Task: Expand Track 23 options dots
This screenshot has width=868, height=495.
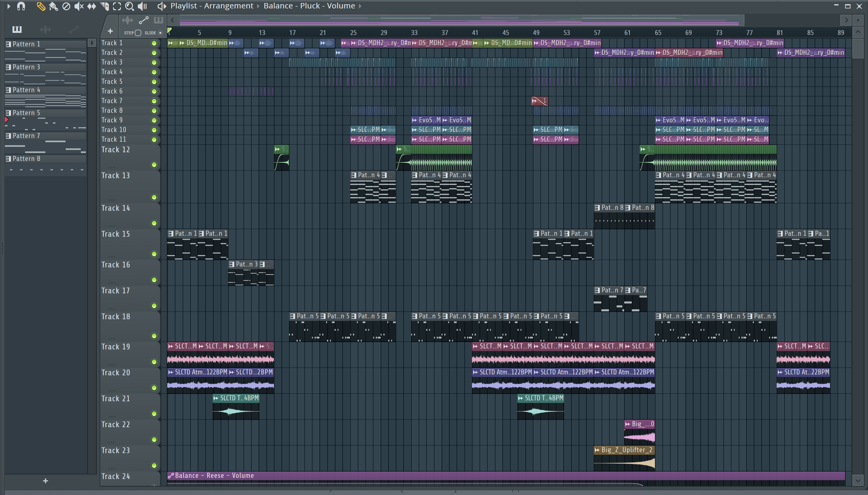Action: 112,468
